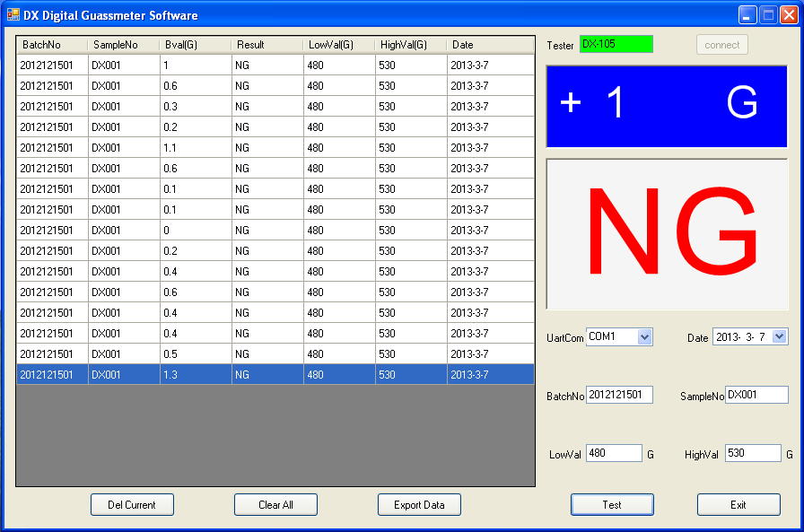
Task: Click the BatchNo column header
Action: [52, 45]
